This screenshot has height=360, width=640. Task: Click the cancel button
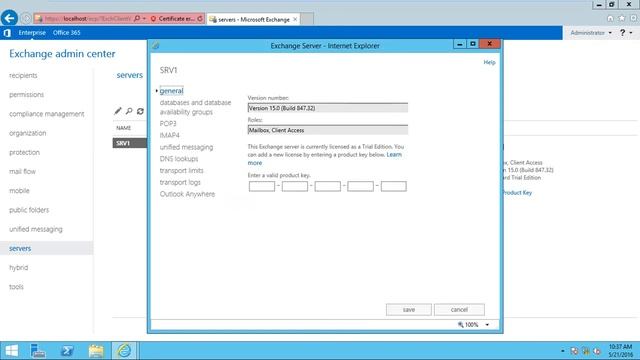pyautogui.click(x=459, y=310)
